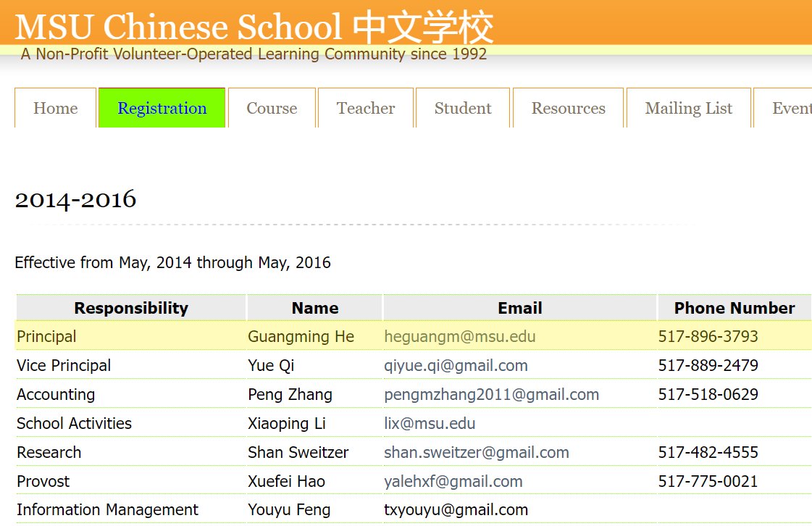Email Shan Sweitzer via shan.sweitzer@gmail.com
The height and width of the screenshot is (526, 812).
[x=476, y=453]
